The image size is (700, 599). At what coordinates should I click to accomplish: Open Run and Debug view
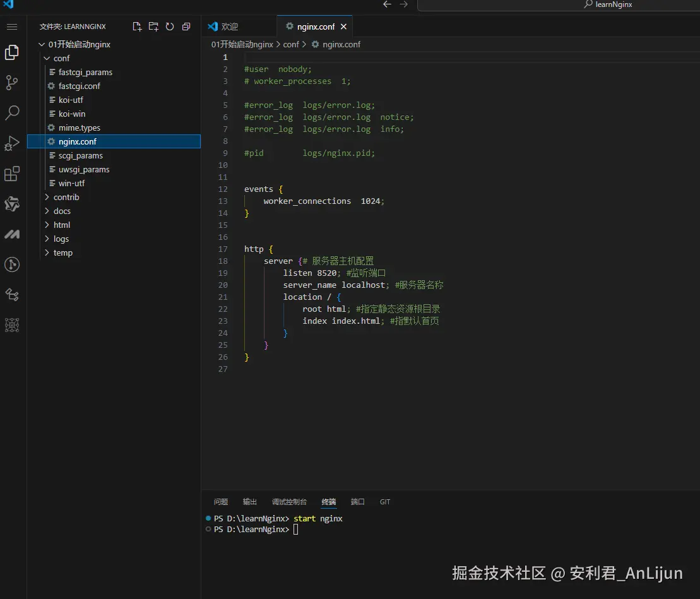click(12, 143)
